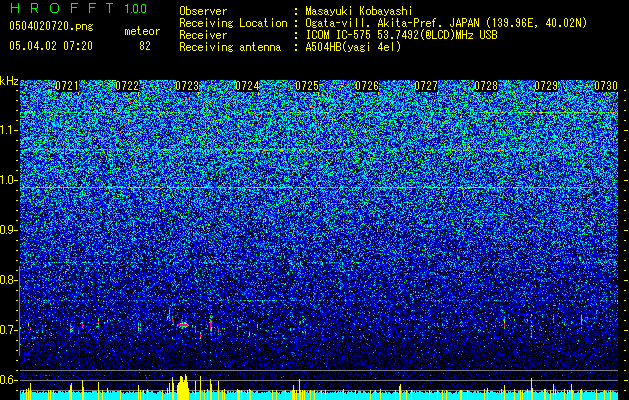629x400 pixels.
Task: Click the HROFFT program title
Action: point(62,8)
